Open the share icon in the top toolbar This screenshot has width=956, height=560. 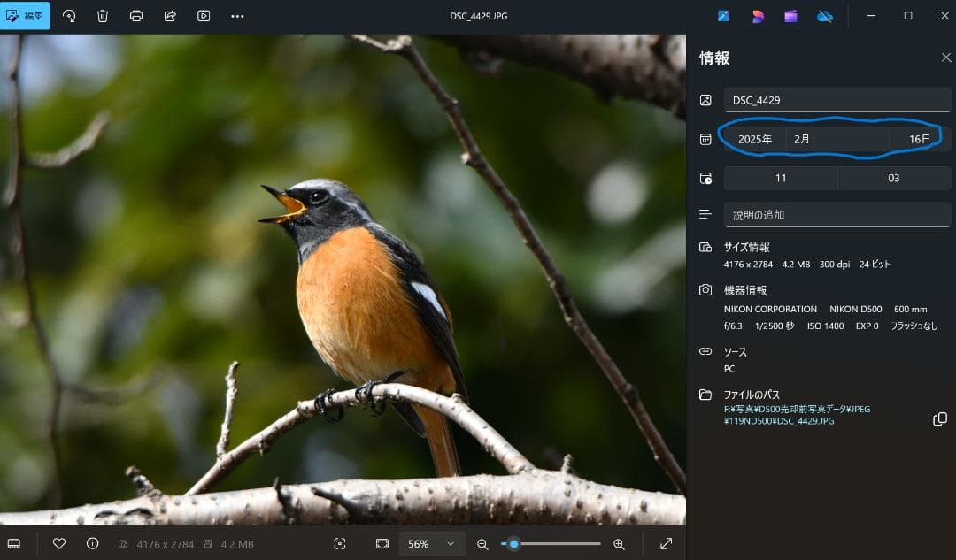click(170, 16)
